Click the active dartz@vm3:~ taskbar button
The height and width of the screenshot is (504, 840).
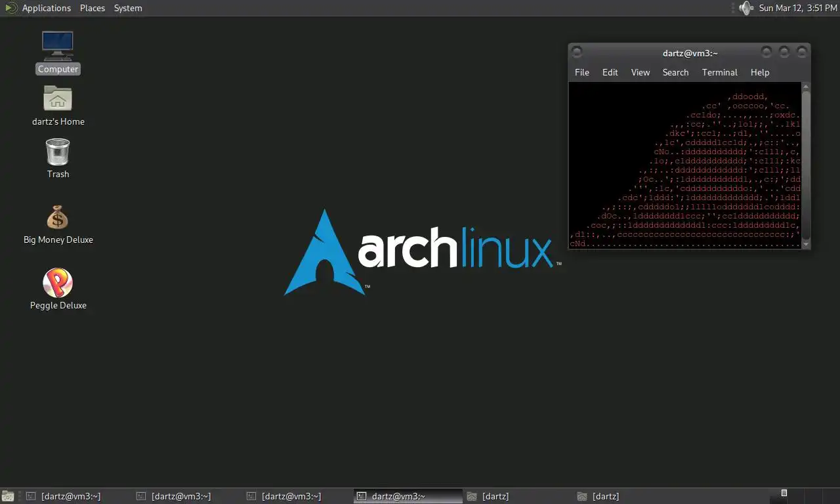408,496
